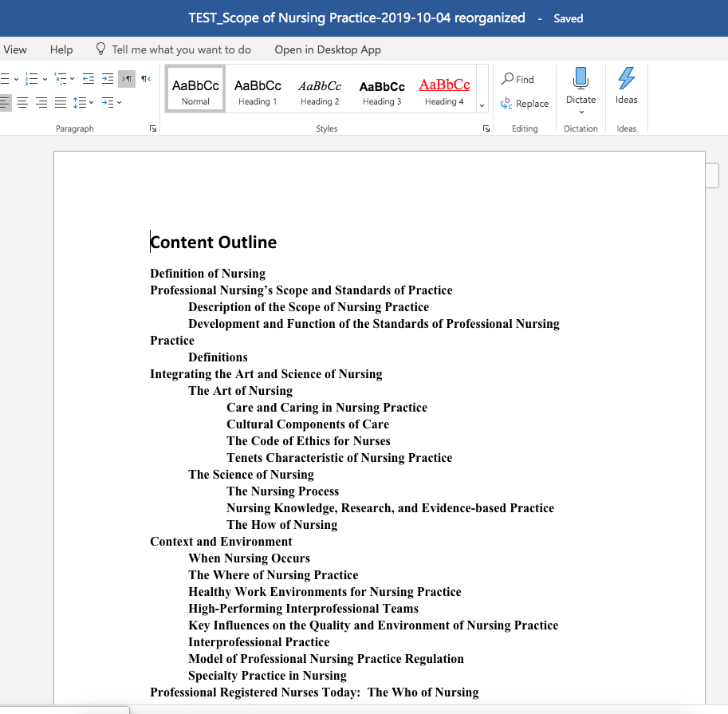Center align the paragraph text
This screenshot has height=714, width=728.
(x=22, y=102)
